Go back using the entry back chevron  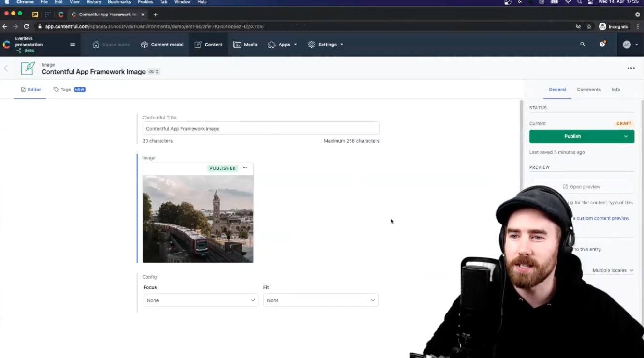pos(6,68)
